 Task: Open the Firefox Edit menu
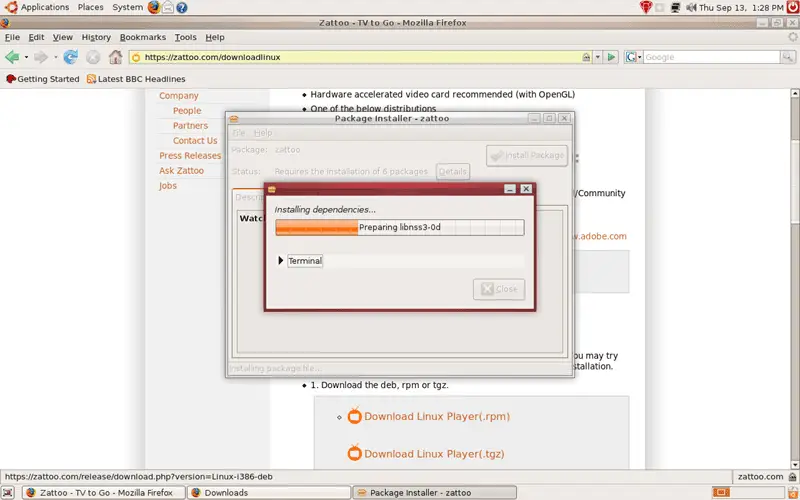[x=36, y=37]
